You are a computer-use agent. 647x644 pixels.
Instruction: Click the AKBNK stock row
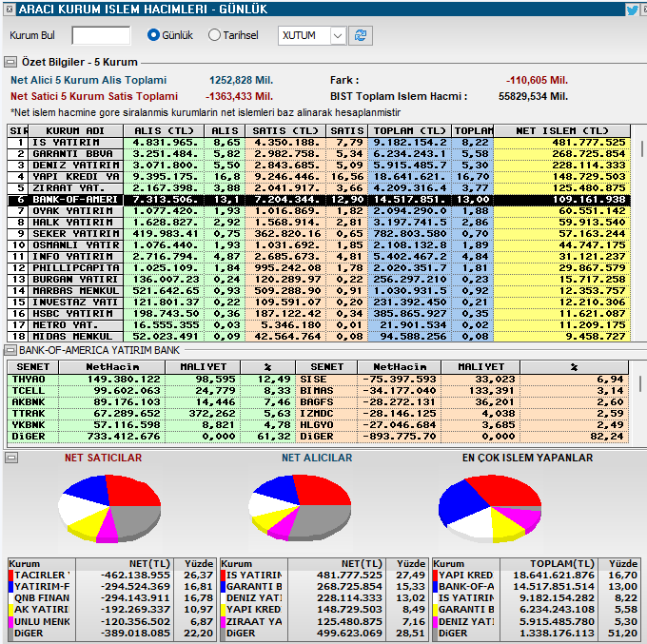tap(151, 402)
